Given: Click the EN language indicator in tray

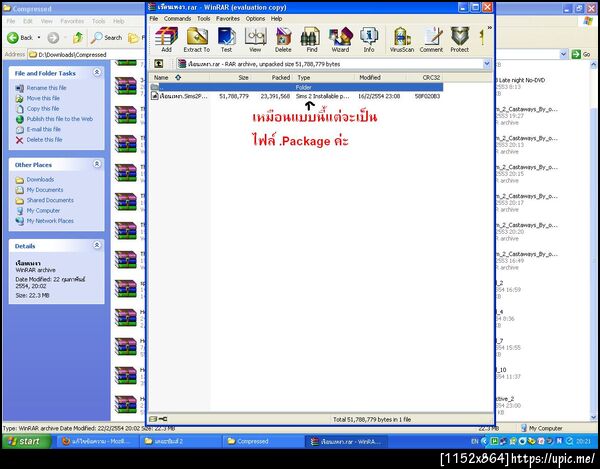Looking at the screenshot, I should click(474, 441).
